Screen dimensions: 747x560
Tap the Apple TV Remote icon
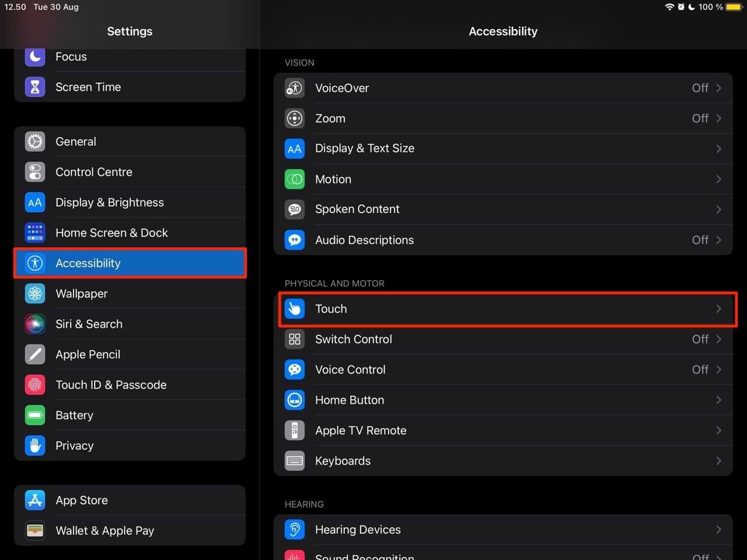point(295,430)
